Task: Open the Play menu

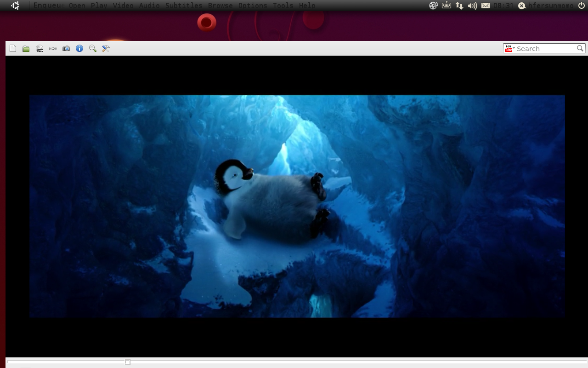Action: [x=99, y=6]
